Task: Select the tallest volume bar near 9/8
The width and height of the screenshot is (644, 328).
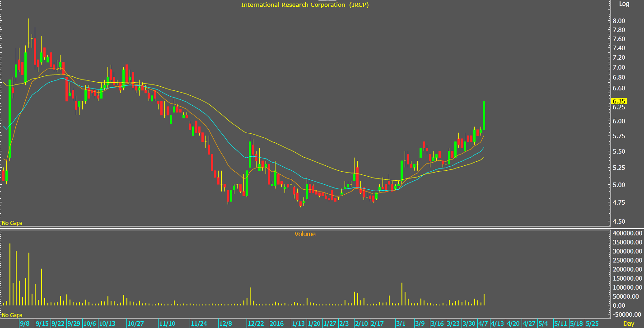Action: (9, 274)
